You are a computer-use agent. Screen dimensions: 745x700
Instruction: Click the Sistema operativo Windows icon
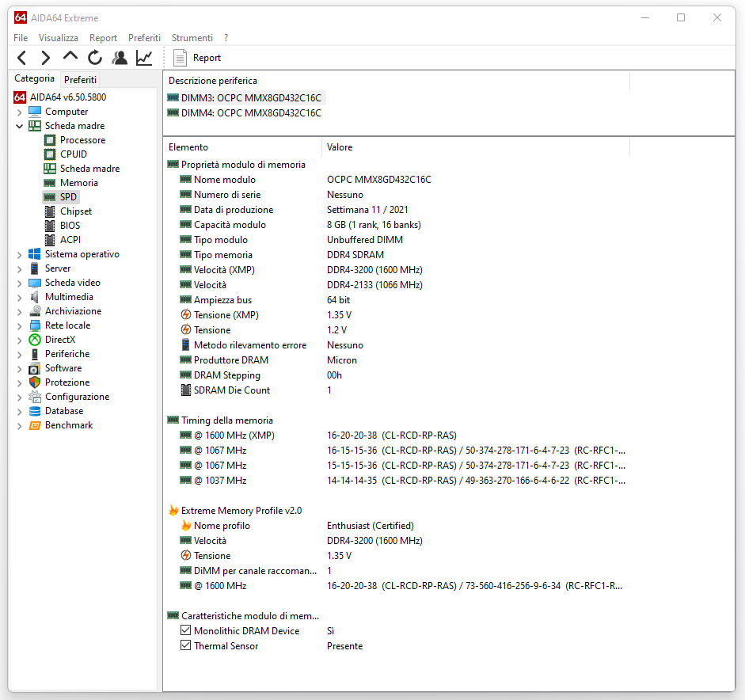[x=35, y=254]
